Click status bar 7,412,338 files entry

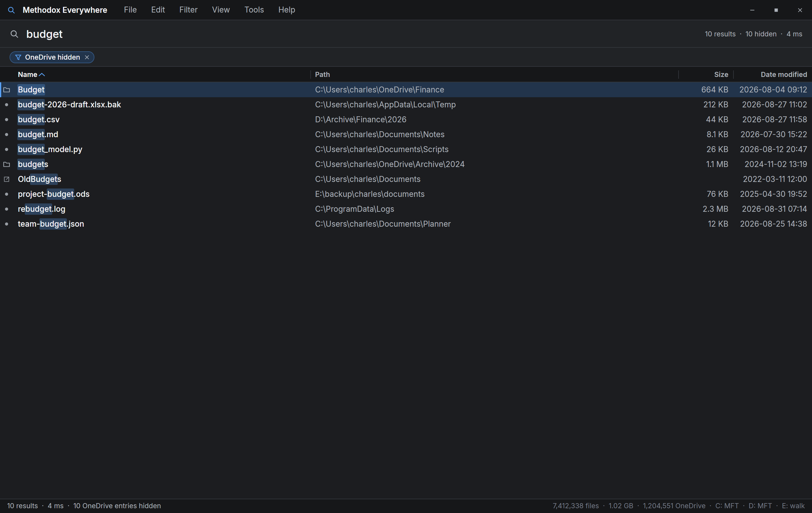(576, 506)
